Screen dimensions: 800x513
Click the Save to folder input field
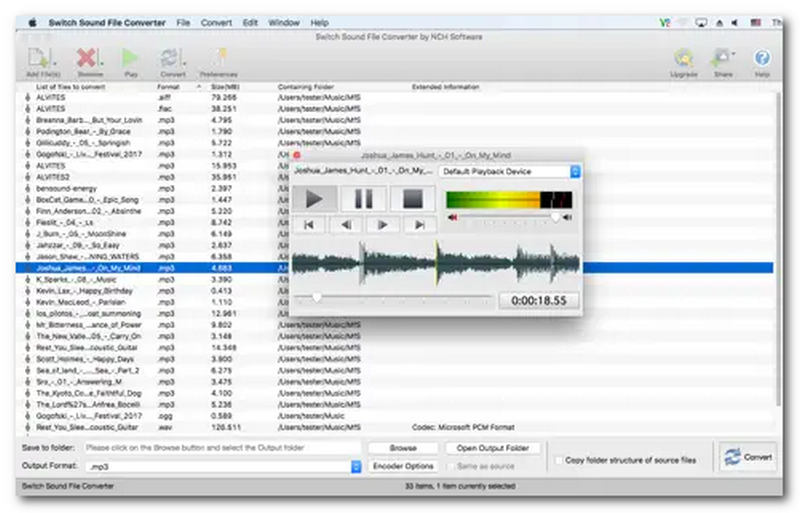coord(222,448)
